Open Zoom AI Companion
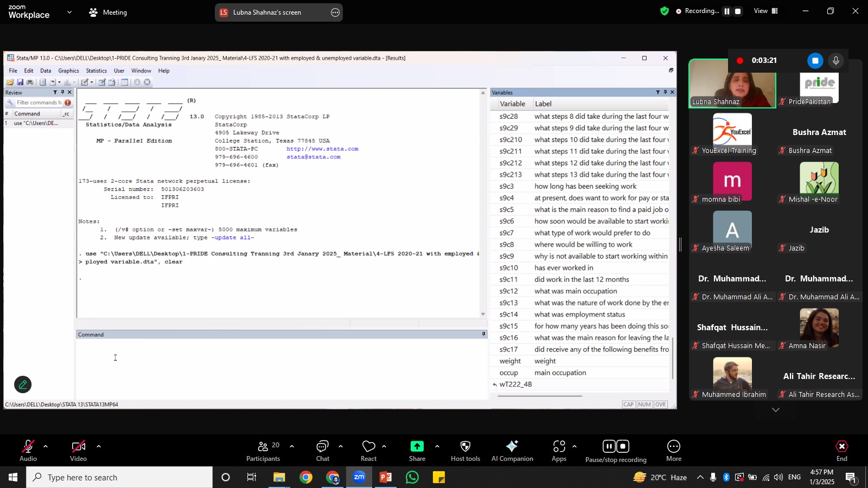Viewport: 868px width, 488px height. pyautogui.click(x=512, y=451)
